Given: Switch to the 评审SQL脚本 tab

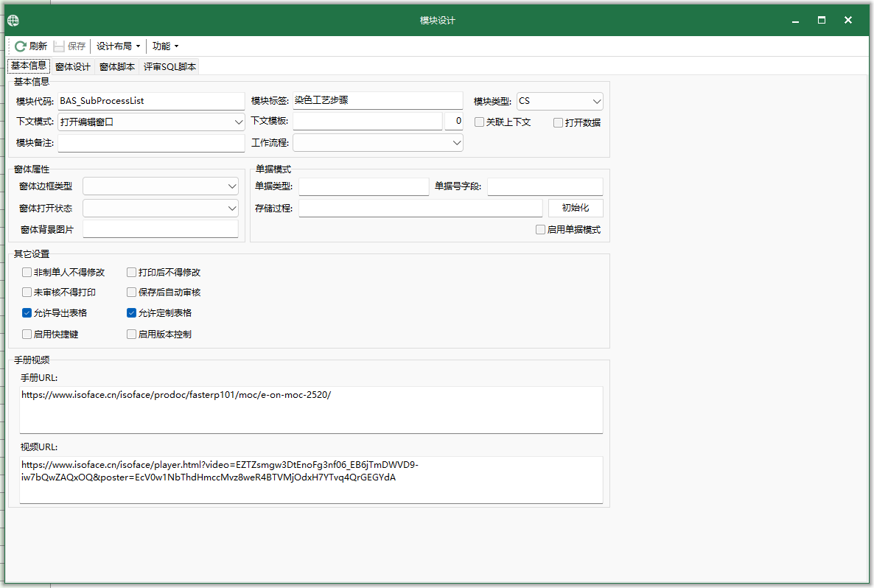Looking at the screenshot, I should pyautogui.click(x=169, y=67).
